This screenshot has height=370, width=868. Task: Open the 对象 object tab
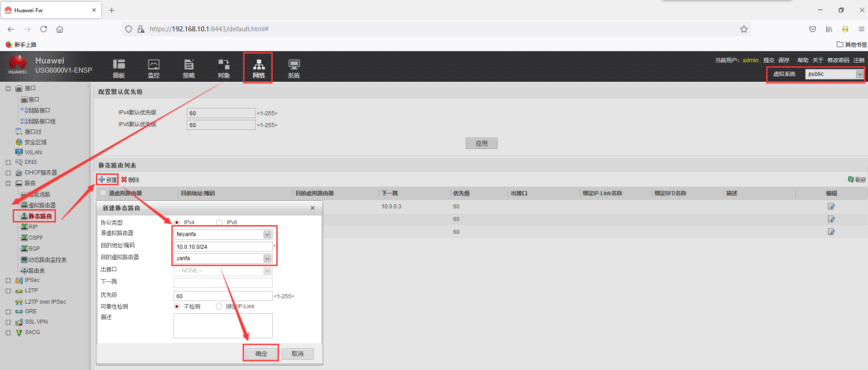click(224, 69)
